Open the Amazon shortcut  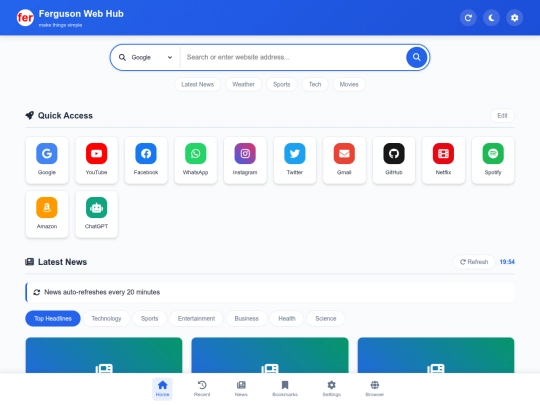point(47,214)
